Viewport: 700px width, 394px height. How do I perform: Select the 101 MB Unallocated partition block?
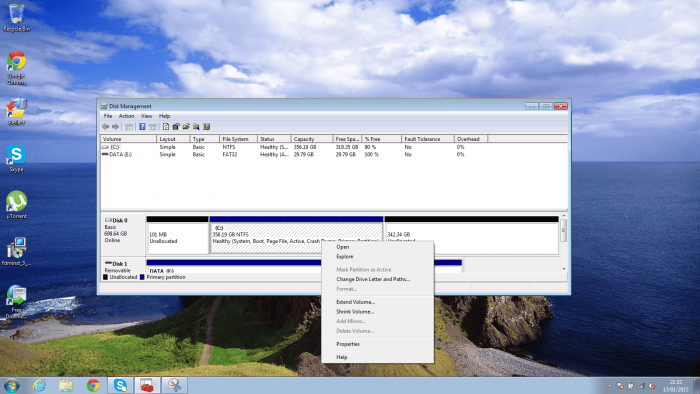tap(177, 236)
